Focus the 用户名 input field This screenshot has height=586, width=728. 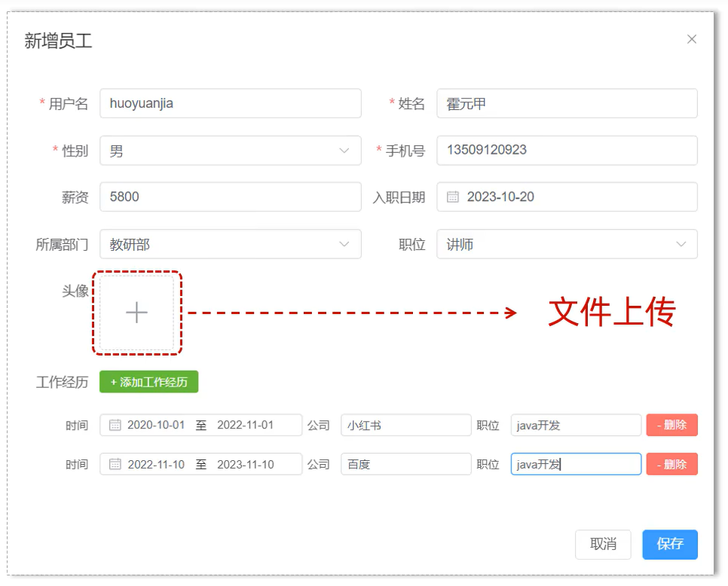click(x=230, y=104)
